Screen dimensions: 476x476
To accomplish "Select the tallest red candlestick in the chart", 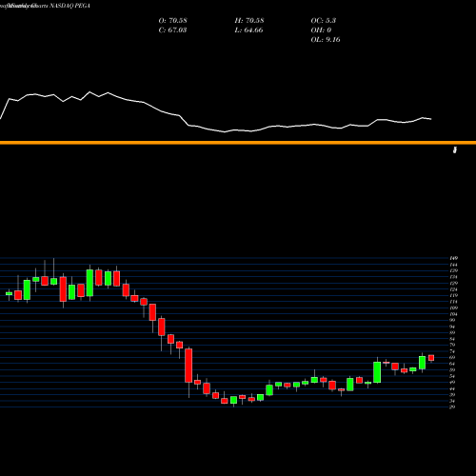I will click(x=188, y=366).
